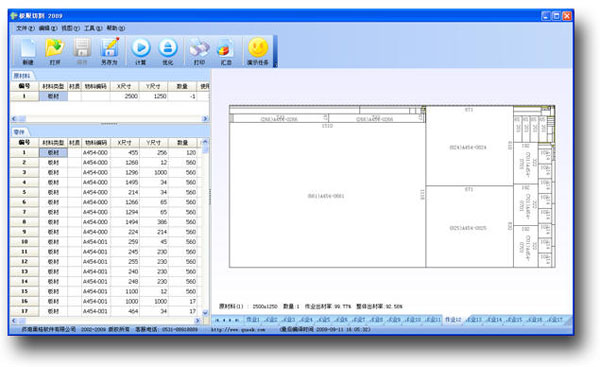Click the website link in status bar
This screenshot has width=600, height=367.
click(x=238, y=329)
